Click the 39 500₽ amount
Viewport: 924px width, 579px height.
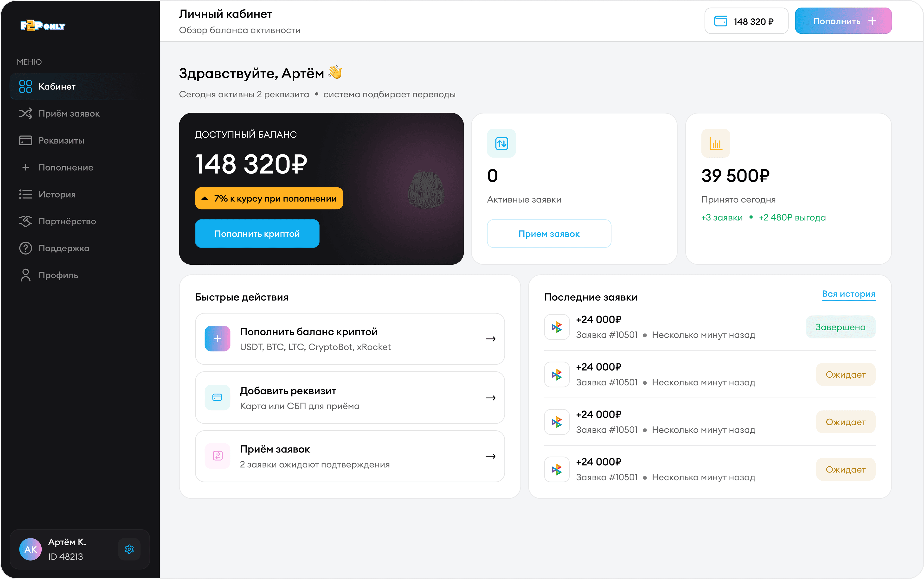point(736,176)
